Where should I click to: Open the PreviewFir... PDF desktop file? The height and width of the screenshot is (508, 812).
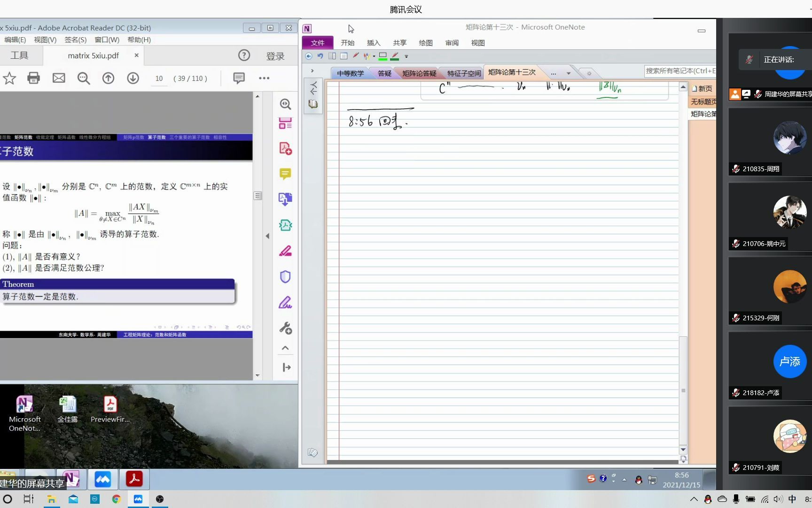110,409
